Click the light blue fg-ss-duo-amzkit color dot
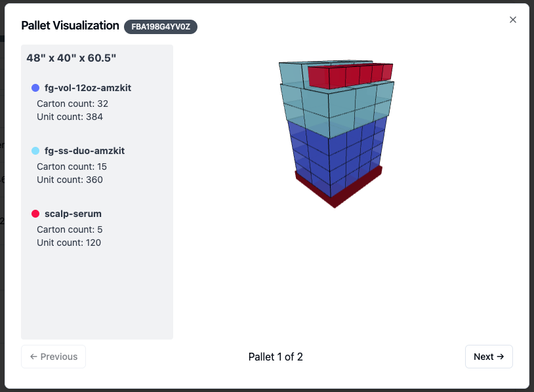The image size is (534, 392). pos(35,151)
